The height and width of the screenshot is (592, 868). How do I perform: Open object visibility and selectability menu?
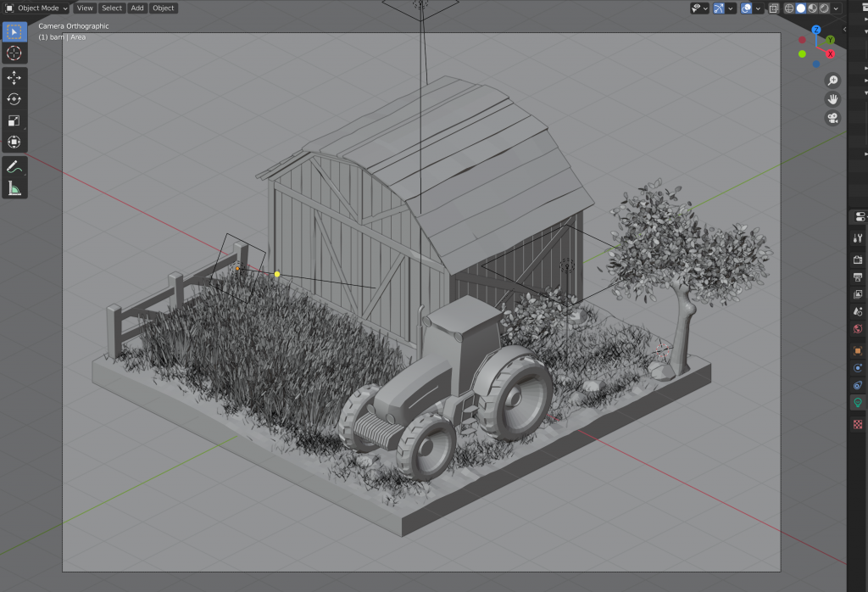coord(699,8)
